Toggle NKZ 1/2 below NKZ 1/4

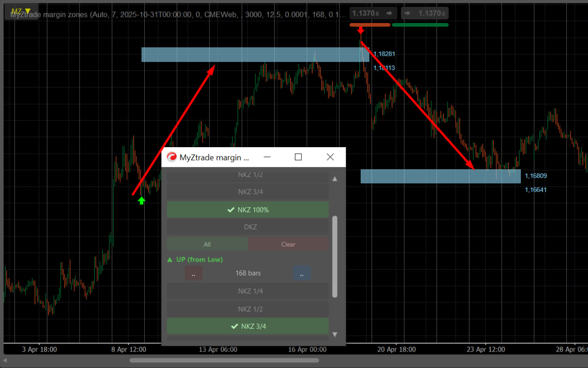click(x=248, y=309)
